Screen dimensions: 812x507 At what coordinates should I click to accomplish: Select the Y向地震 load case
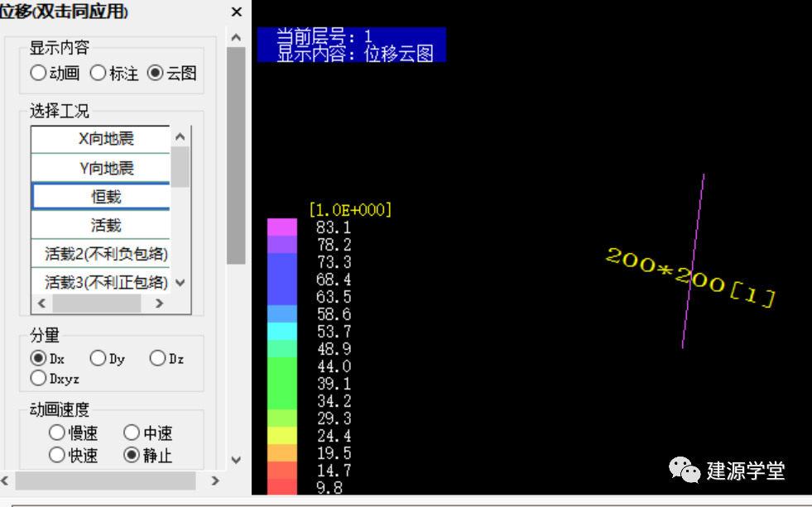click(x=99, y=167)
